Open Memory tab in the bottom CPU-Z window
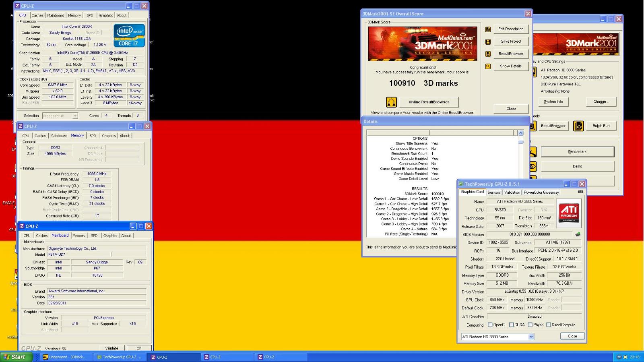The image size is (644, 362). (x=79, y=236)
